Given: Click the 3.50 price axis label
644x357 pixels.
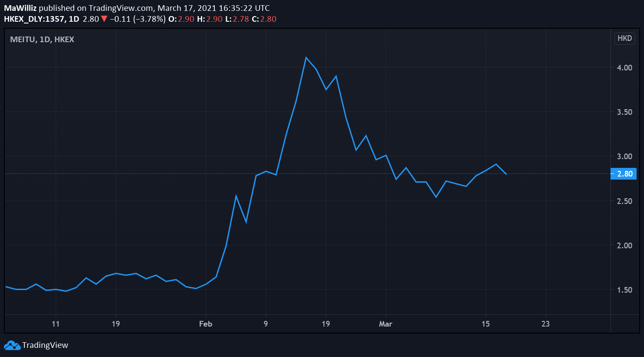Looking at the screenshot, I should coord(624,112).
